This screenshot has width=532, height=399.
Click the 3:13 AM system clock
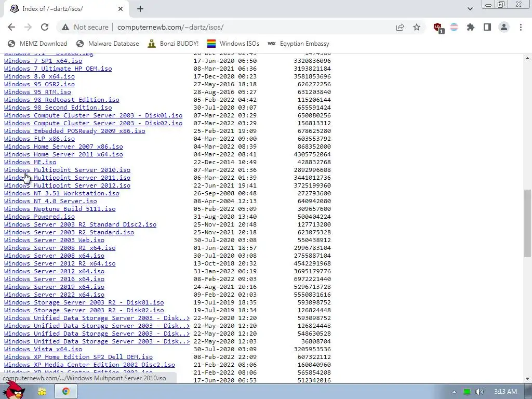pyautogui.click(x=506, y=392)
